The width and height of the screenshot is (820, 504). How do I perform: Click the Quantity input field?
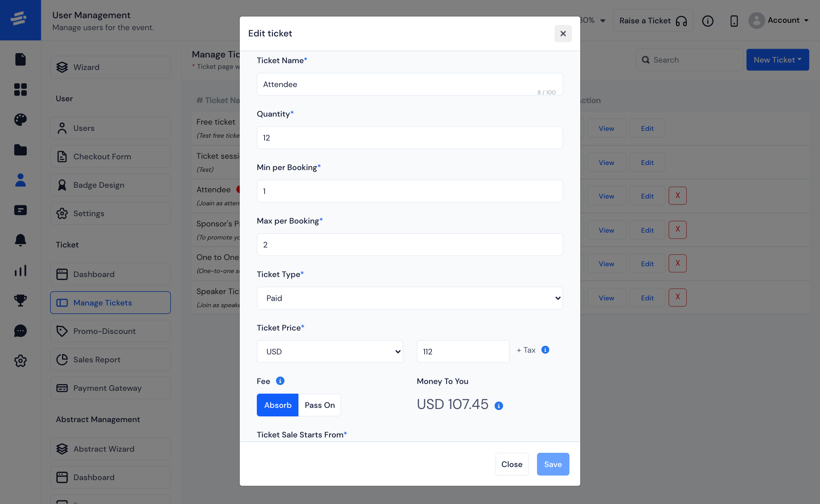coord(409,138)
